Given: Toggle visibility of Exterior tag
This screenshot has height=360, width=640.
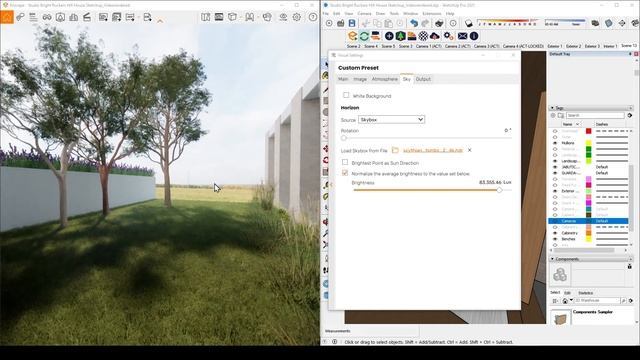Looking at the screenshot, I should click(x=555, y=191).
